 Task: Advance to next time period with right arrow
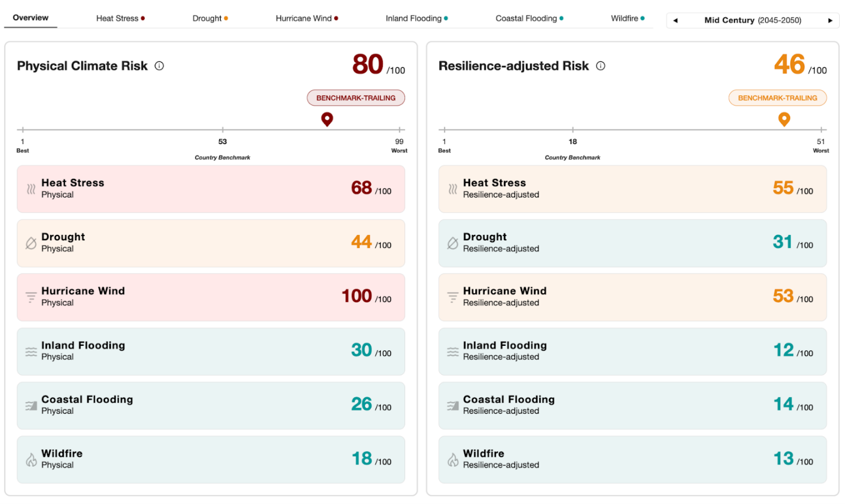click(830, 21)
